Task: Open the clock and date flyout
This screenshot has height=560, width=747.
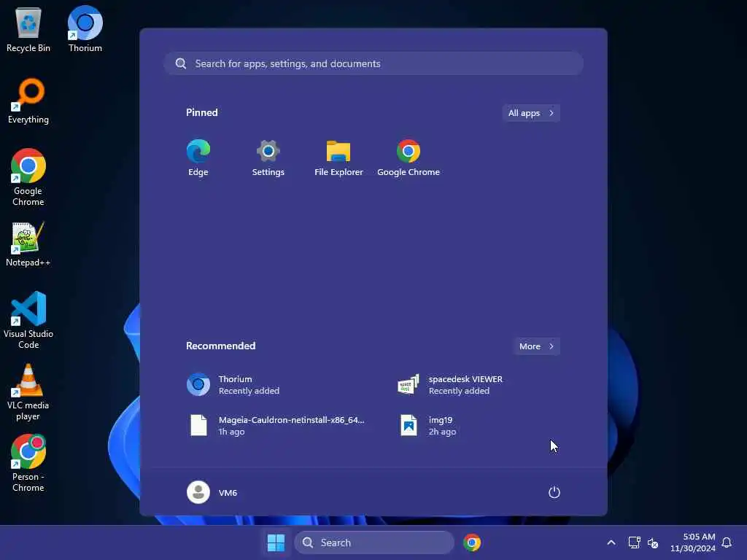Action: [x=693, y=542]
